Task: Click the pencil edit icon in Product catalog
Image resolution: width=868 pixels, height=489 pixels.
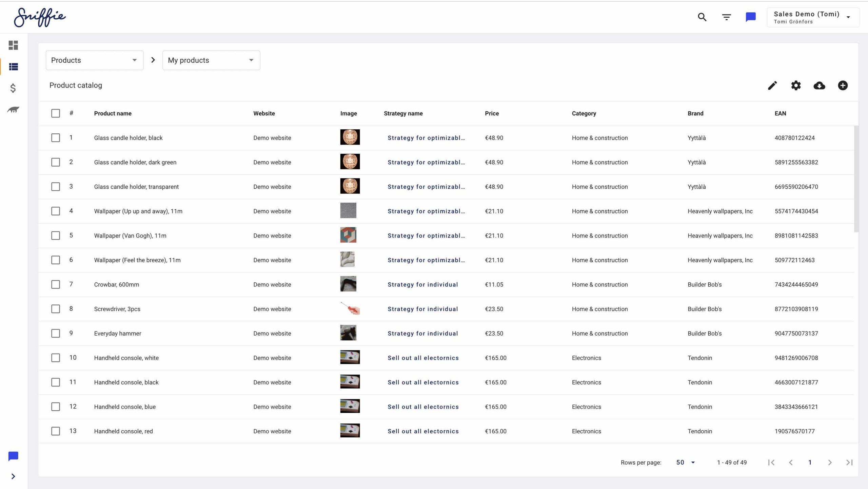Action: click(x=772, y=86)
